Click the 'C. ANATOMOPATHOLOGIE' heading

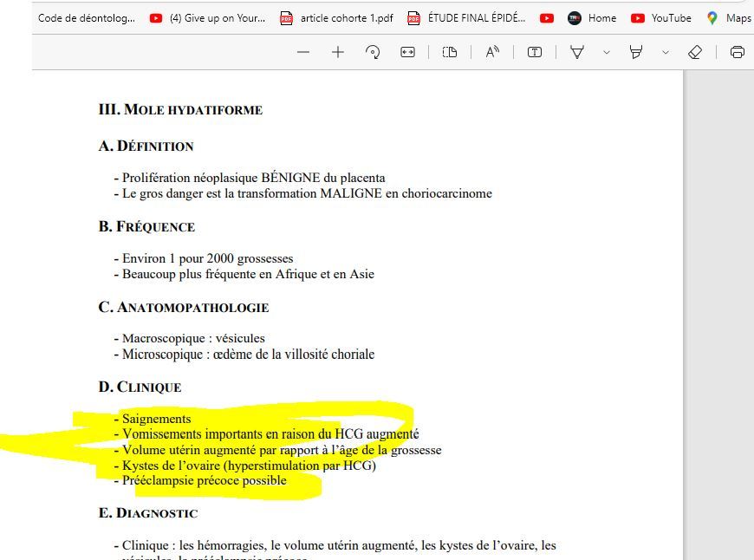pyautogui.click(x=183, y=307)
